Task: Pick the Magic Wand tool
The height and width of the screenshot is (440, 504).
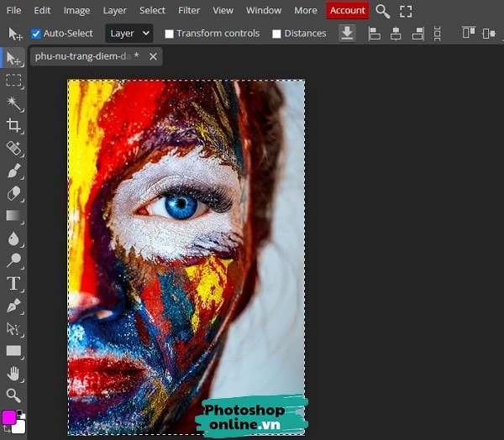Action: pyautogui.click(x=13, y=103)
